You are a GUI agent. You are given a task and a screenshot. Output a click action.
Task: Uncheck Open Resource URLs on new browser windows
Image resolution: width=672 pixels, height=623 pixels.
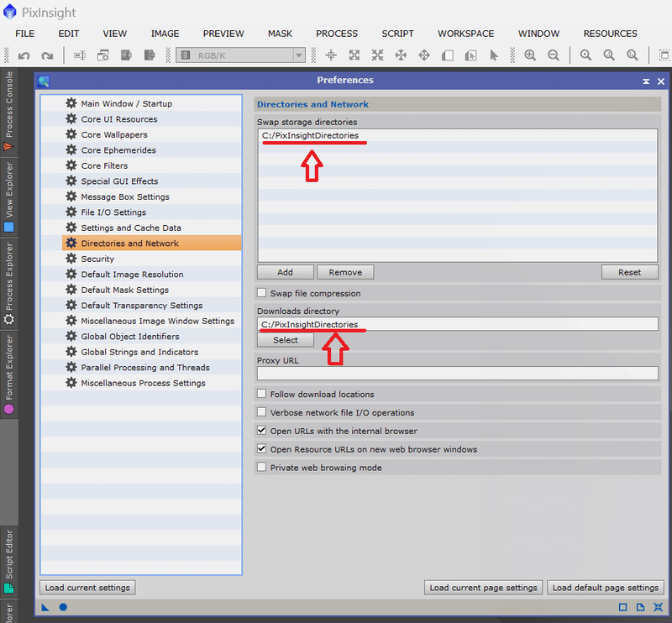click(261, 449)
